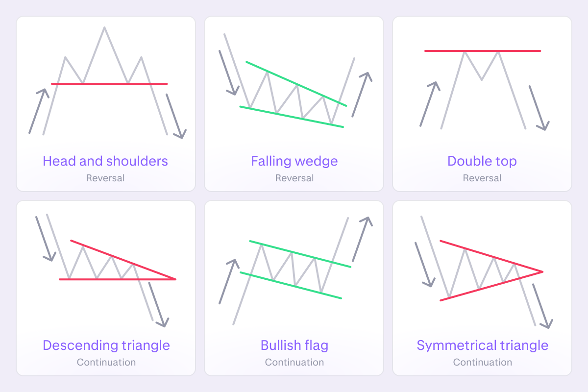Select the Falling wedge title
Screen dimensions: 588x392
(294, 161)
